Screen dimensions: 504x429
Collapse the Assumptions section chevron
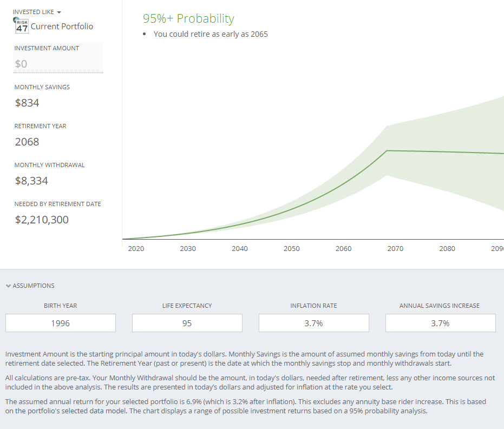point(8,286)
